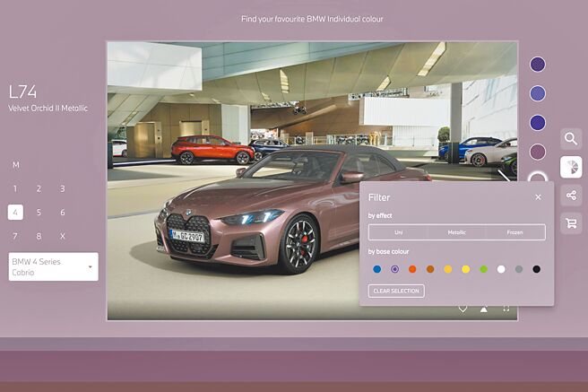Open the BMW 4 Series Cabrio model dropdown

53,266
